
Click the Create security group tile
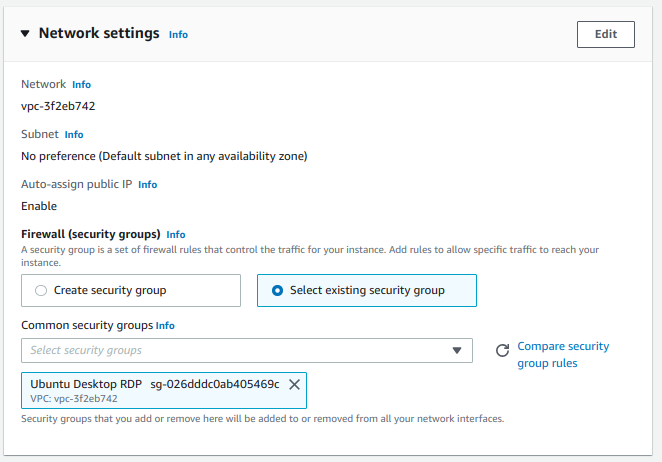131,291
